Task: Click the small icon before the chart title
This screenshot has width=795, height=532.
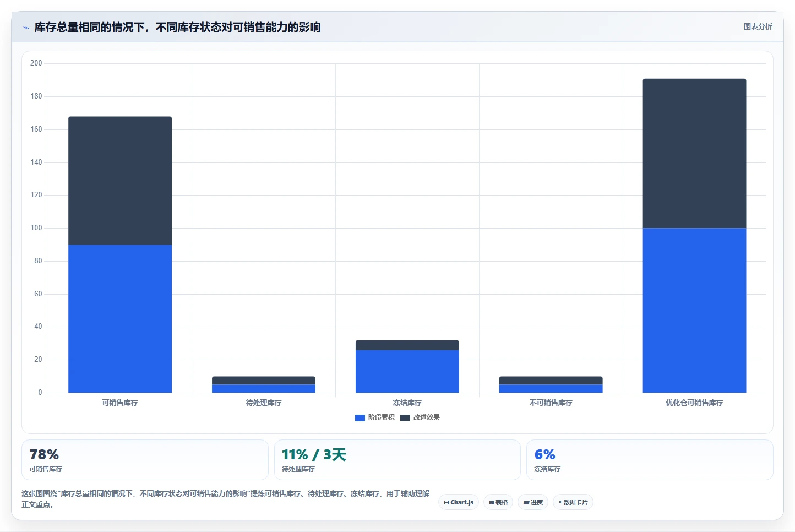Action: (x=26, y=28)
